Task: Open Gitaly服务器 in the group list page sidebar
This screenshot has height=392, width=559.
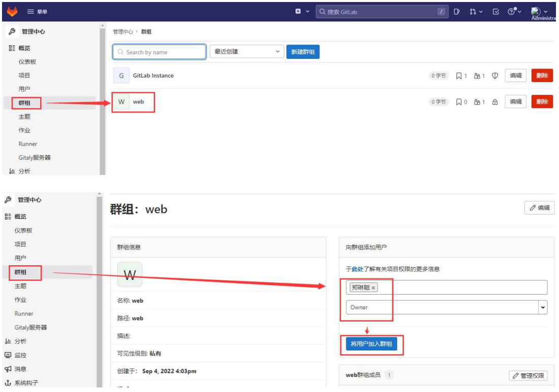Action: (35, 157)
